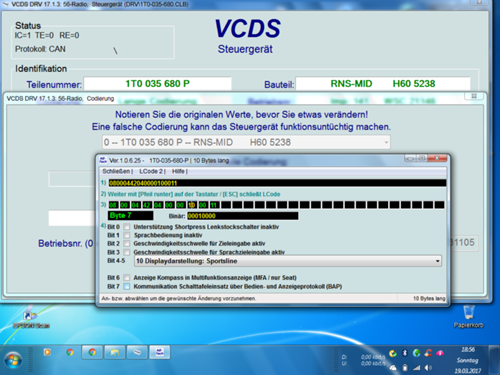Expand the Displaydarstellung Sportsline dropdown
The image size is (500, 375).
tap(288, 261)
